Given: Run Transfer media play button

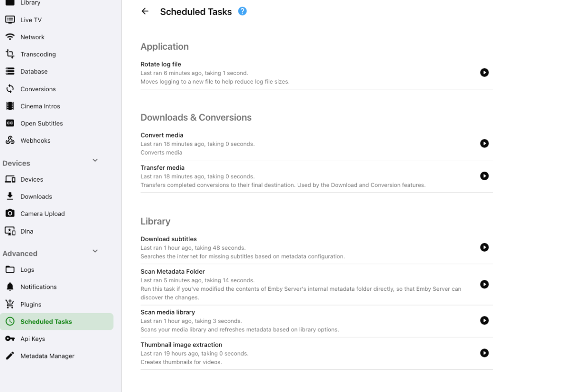Looking at the screenshot, I should pos(484,176).
